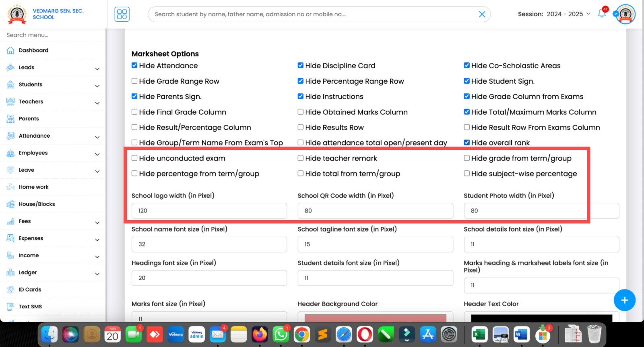Uncheck Hide overall rank

(467, 143)
